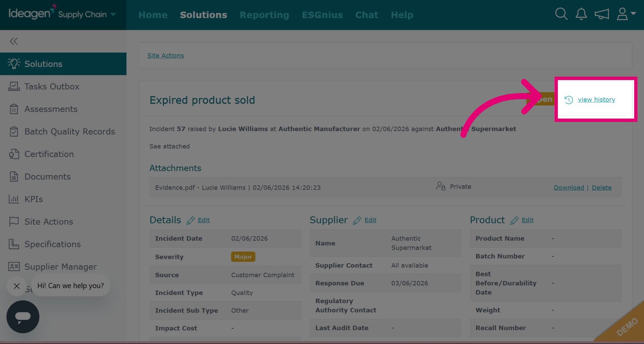
Task: Download the Evidence.pdf attachment
Action: (569, 188)
